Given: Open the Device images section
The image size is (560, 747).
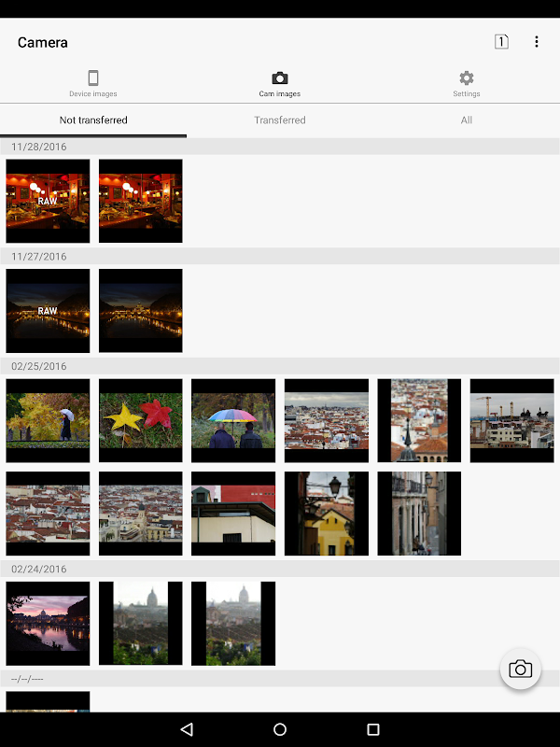Looking at the screenshot, I should point(93,83).
